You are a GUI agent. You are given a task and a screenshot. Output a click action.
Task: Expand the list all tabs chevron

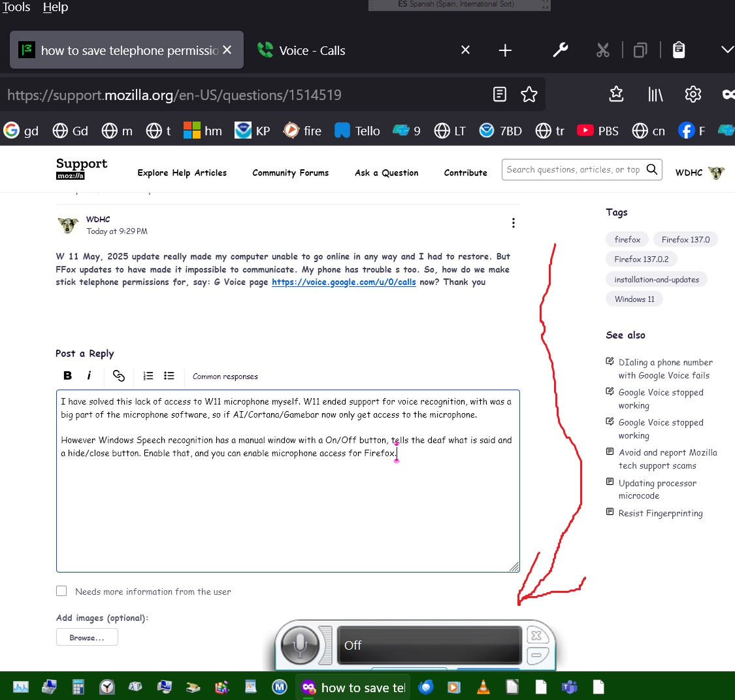(727, 50)
